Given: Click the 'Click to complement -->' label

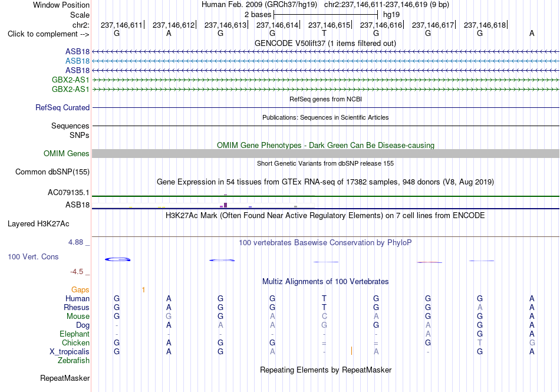Looking at the screenshot, I should coord(48,34).
